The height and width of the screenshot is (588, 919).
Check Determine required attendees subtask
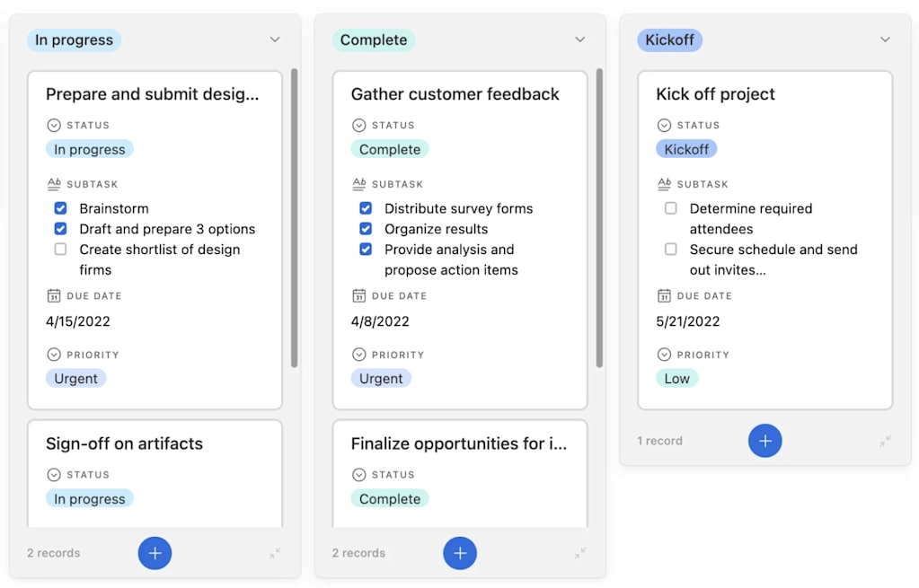click(670, 208)
